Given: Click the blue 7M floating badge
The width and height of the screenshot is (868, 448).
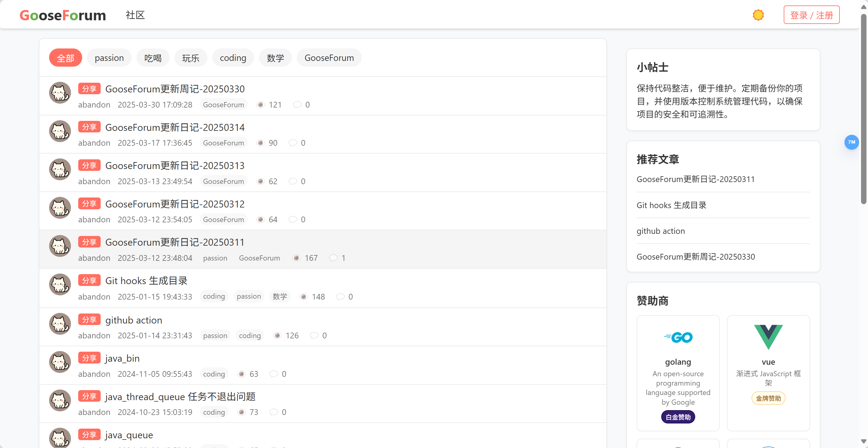Looking at the screenshot, I should 851,142.
